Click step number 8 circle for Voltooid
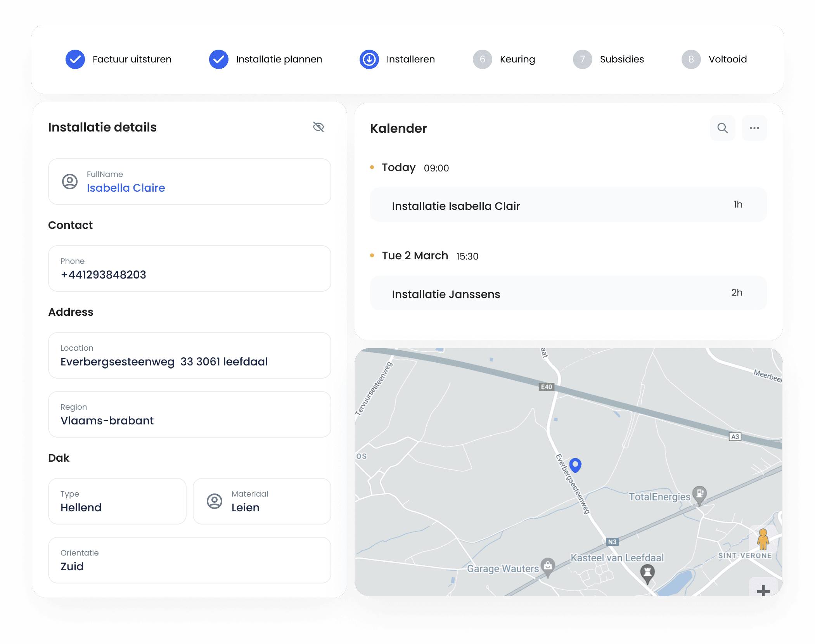 [691, 59]
